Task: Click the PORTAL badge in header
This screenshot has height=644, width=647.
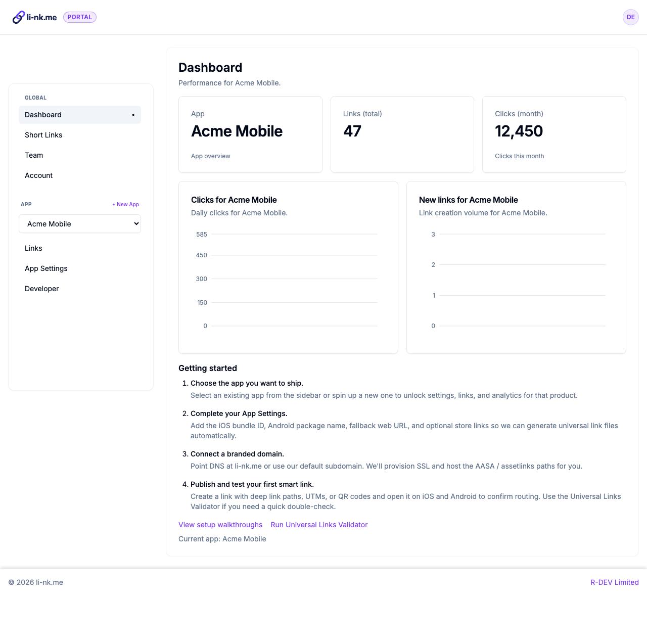Action: click(x=80, y=17)
